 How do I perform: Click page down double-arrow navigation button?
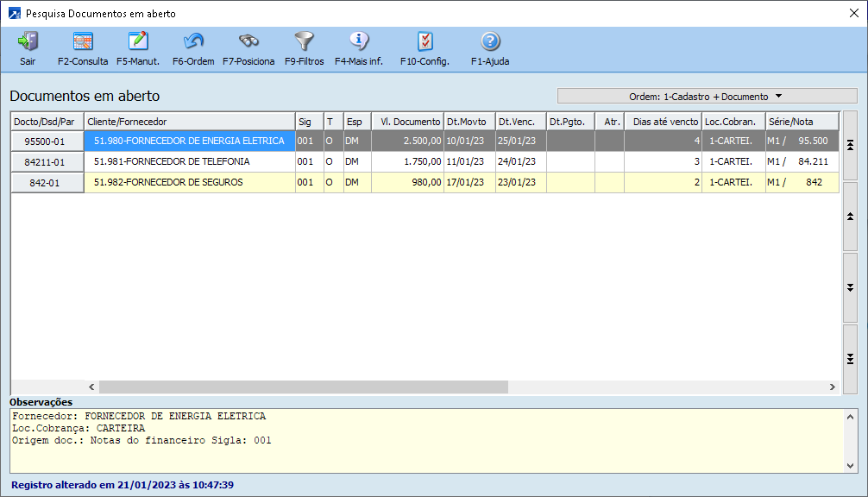[850, 286]
